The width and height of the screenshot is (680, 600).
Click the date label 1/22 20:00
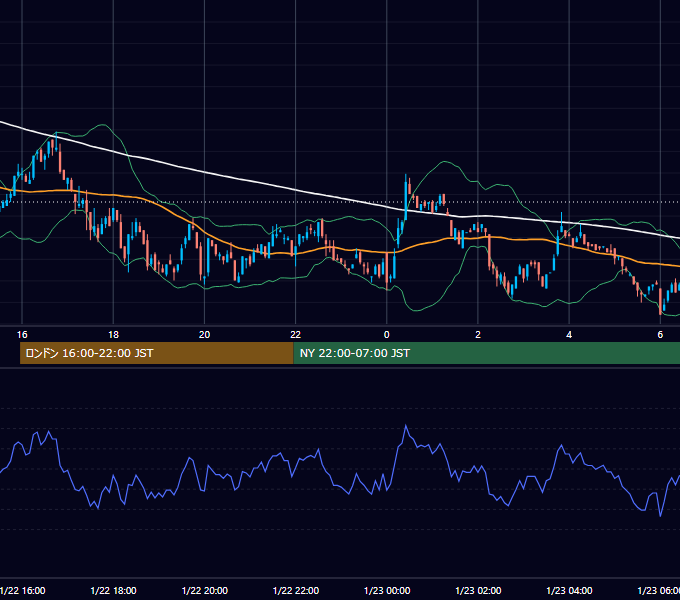(x=205, y=590)
